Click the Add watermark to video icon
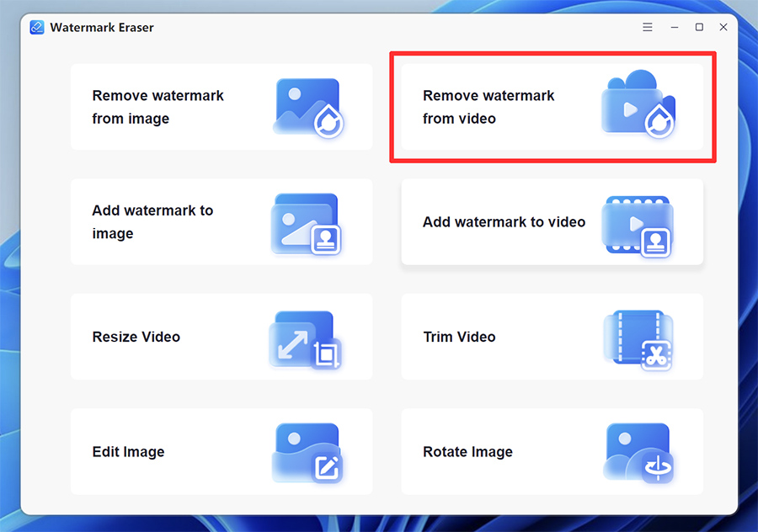758x532 pixels. pyautogui.click(x=638, y=226)
